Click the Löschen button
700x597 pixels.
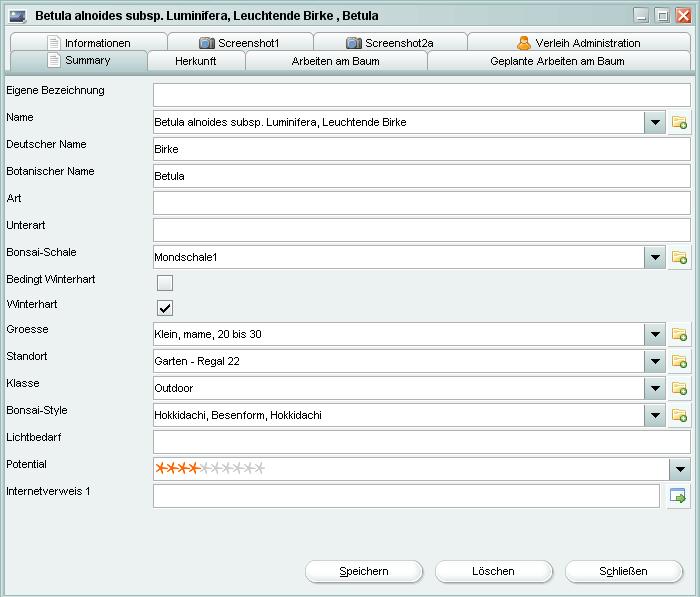click(493, 571)
